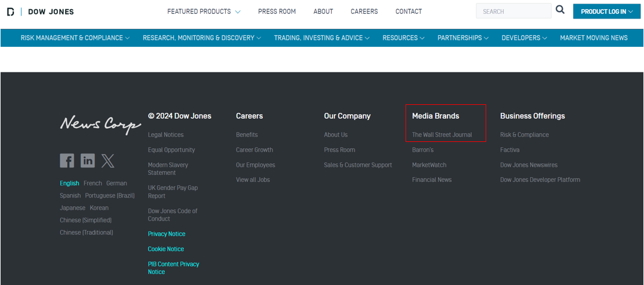Expand Trading, Investing & Advice menu
Screen dimensions: 644x285
coord(321,38)
